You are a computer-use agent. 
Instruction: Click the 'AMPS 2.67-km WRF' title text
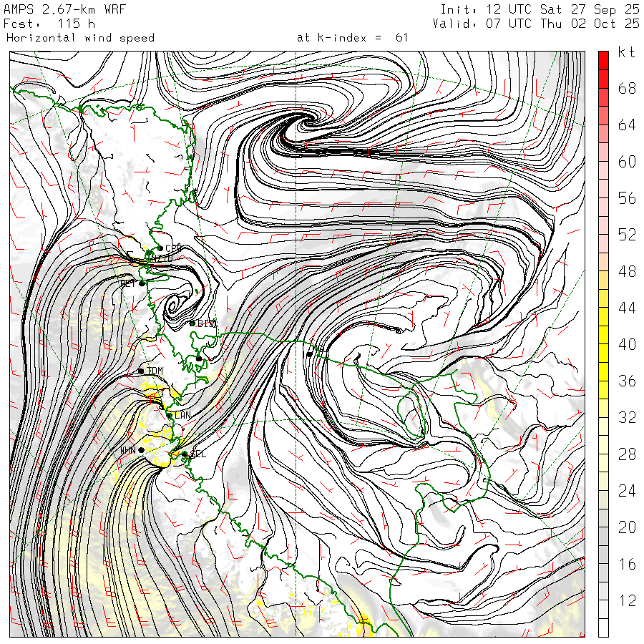[x=64, y=9]
